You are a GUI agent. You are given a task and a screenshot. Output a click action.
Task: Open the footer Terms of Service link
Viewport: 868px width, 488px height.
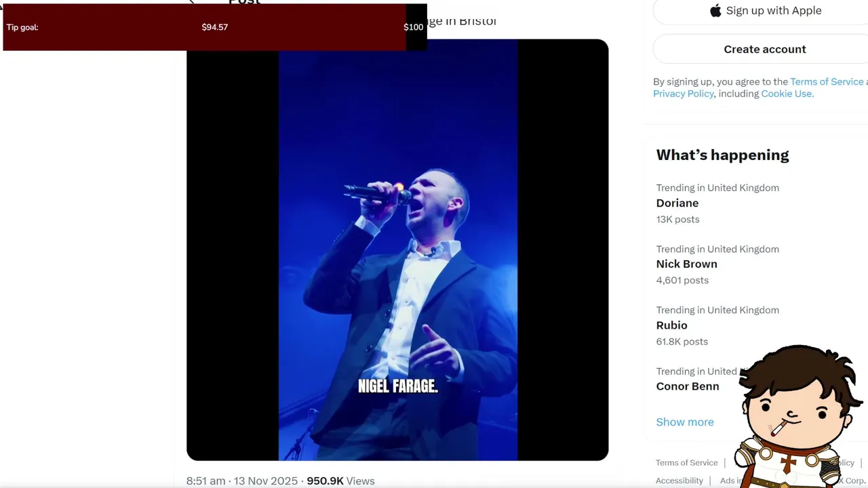[x=686, y=463]
